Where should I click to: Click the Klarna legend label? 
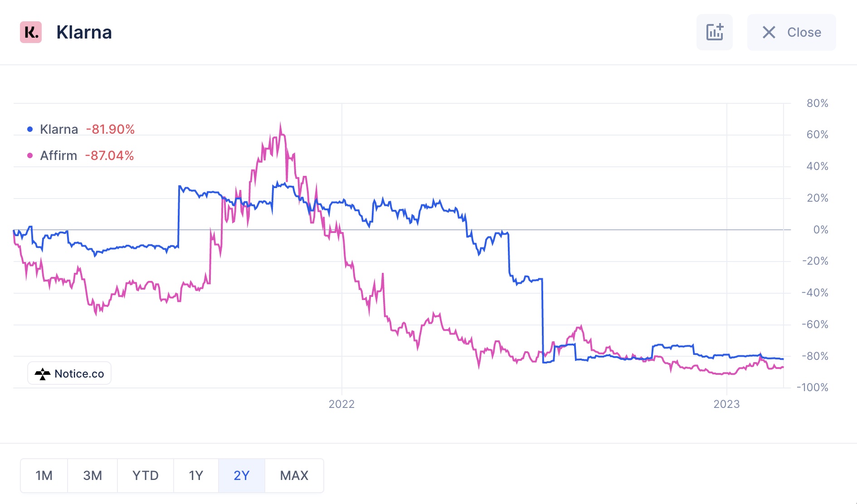pos(59,129)
